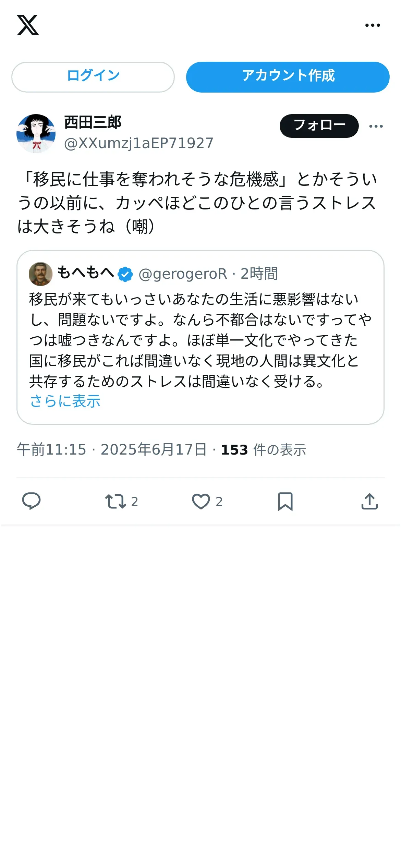Expand the quoted post with さらに表示
The height and width of the screenshot is (868, 401).
[65, 401]
